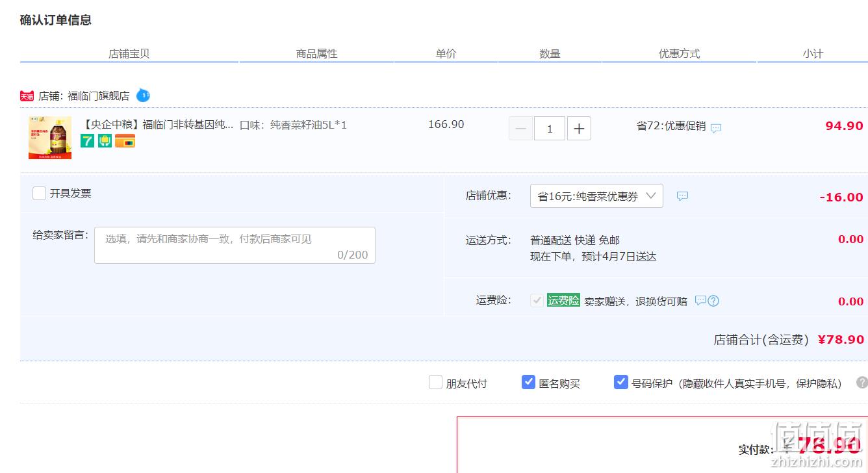Decrease quantity with the minus button
Screen dimensions: 868x473
(x=520, y=129)
